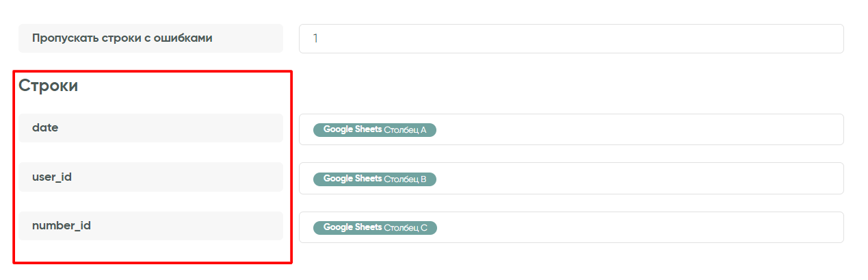
Task: Click the "Строки" section heading
Action: pyautogui.click(x=48, y=86)
